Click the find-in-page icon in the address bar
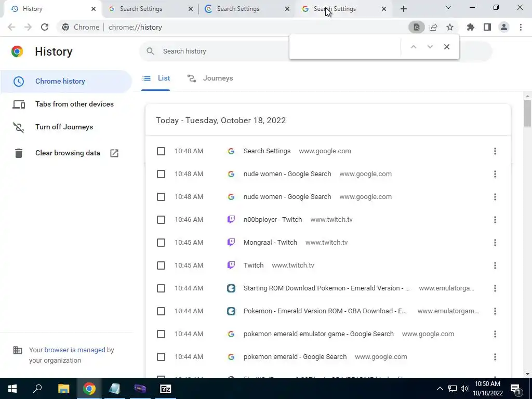Screen dimensions: 532x399 click(x=417, y=27)
